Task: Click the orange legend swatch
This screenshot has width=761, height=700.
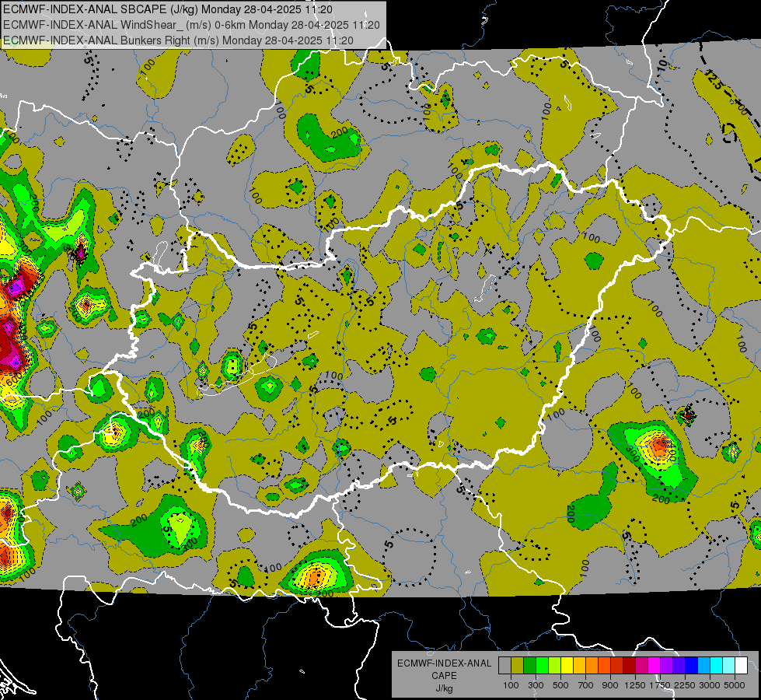Action: pos(592,665)
